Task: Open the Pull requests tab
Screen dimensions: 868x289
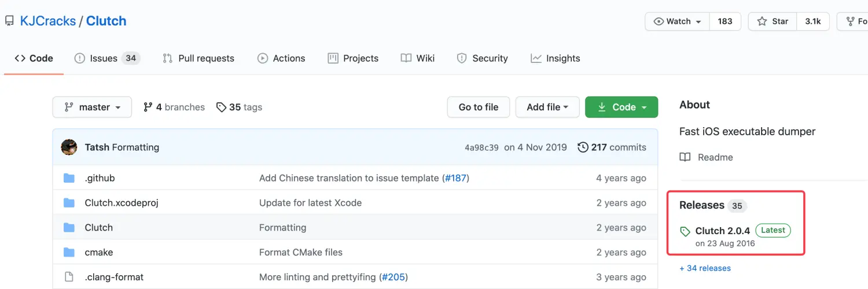Action: (198, 58)
